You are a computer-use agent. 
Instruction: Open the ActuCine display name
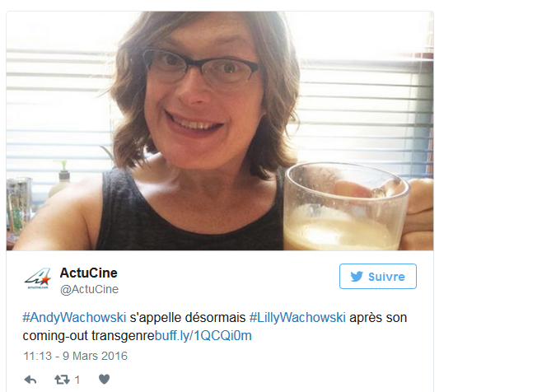[x=88, y=273]
